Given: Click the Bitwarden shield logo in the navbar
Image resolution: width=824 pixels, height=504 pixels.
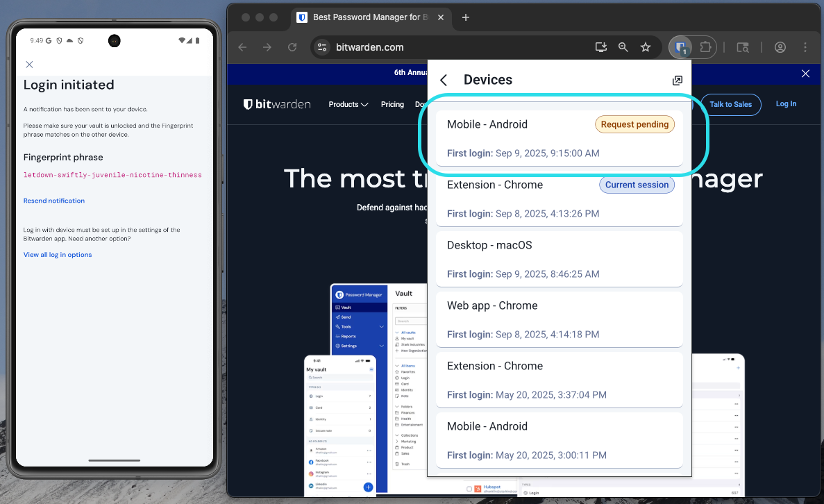Looking at the screenshot, I should point(249,104).
